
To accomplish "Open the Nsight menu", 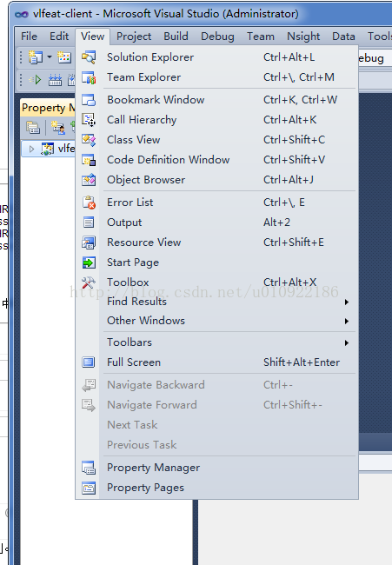I will [303, 37].
